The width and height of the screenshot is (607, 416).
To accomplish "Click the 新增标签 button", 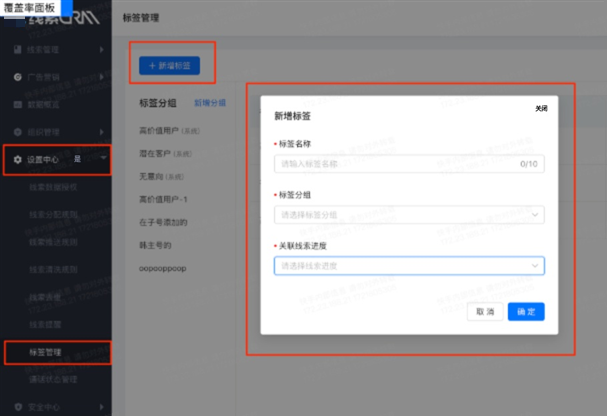I will click(170, 66).
